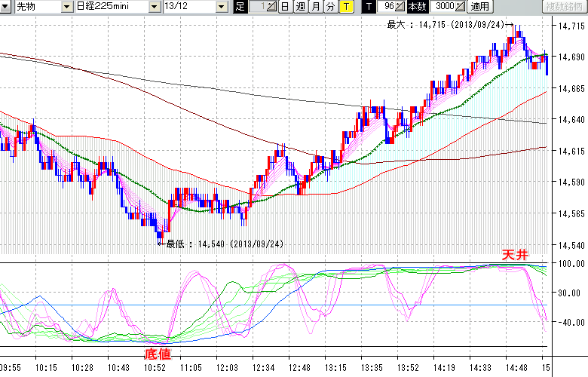Open the 日経225mini symbol dropdown

[x=155, y=7]
